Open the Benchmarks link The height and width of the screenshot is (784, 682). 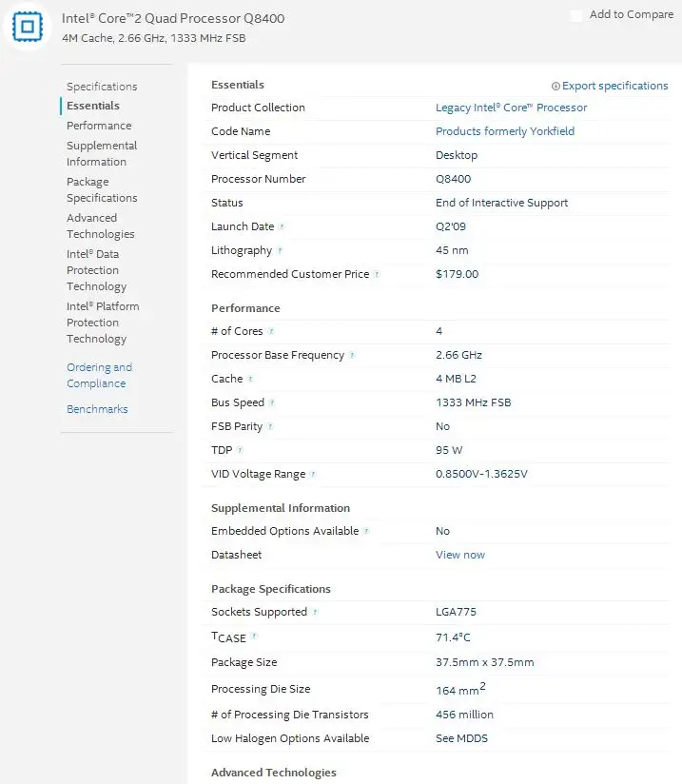[x=97, y=409]
